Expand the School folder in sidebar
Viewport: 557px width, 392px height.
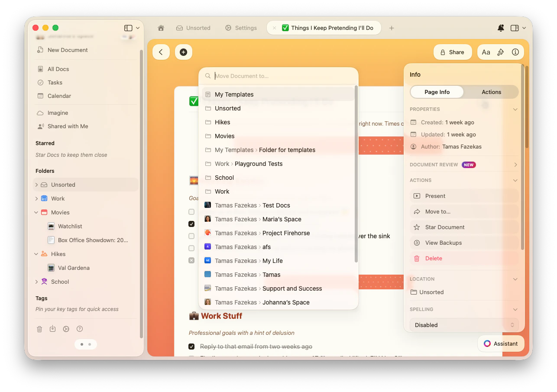pyautogui.click(x=36, y=282)
